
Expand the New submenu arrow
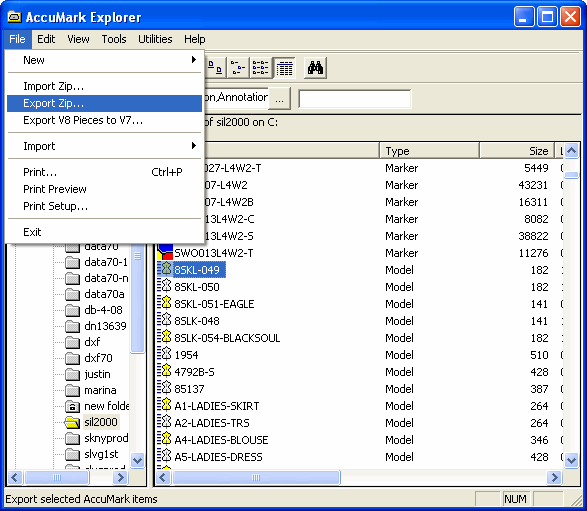194,60
